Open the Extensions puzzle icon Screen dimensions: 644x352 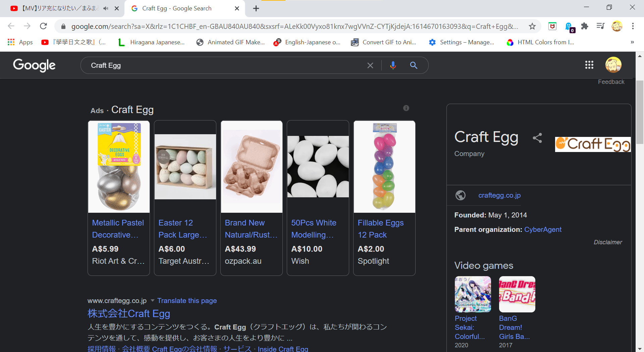[x=585, y=26]
